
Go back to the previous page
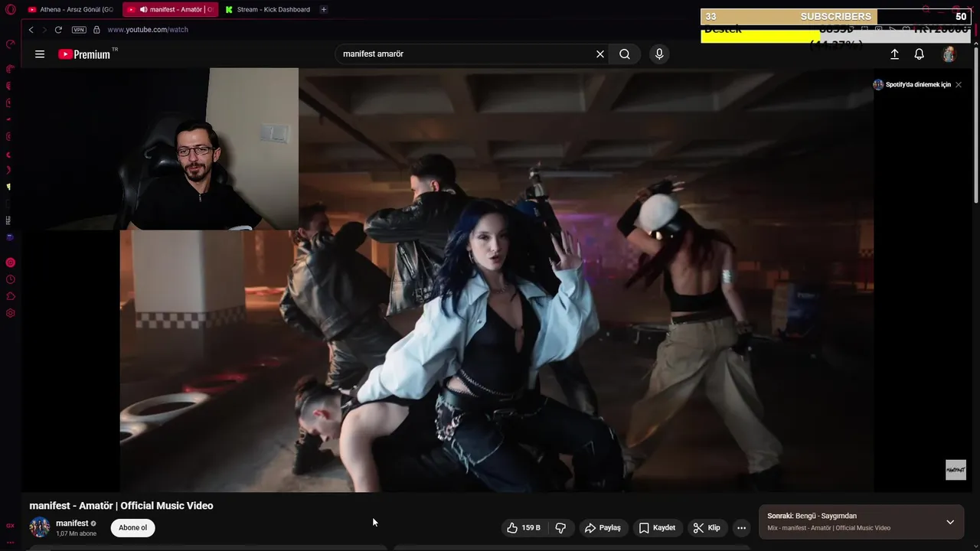31,30
